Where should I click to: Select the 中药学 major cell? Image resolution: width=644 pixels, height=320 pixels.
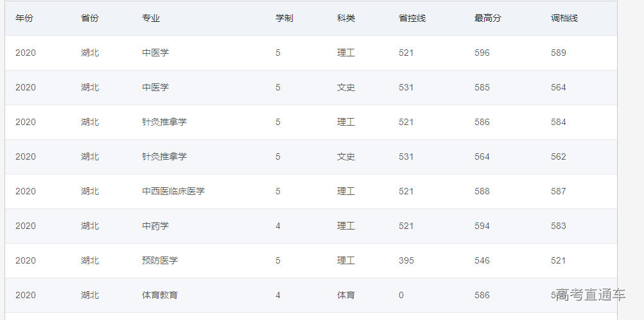pyautogui.click(x=155, y=226)
